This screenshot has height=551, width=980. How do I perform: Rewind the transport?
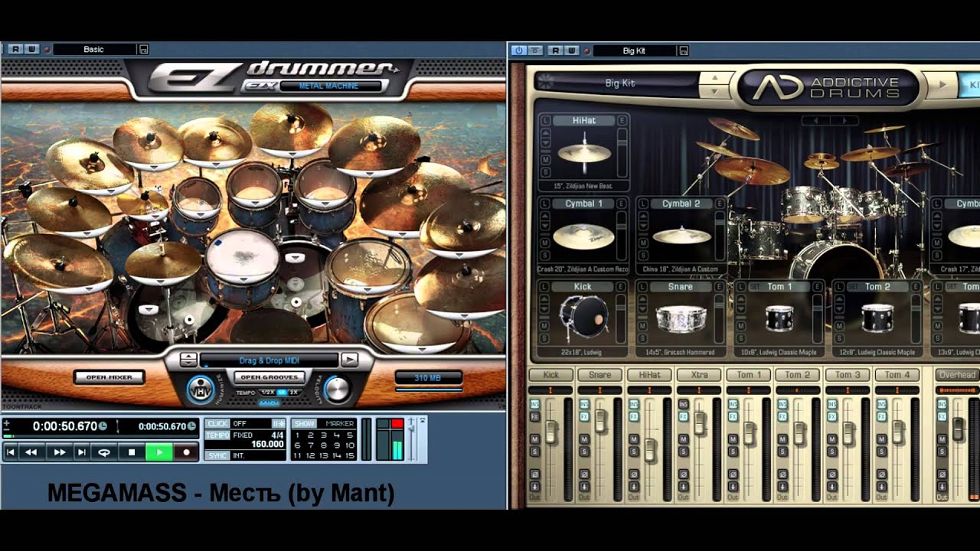(31, 452)
